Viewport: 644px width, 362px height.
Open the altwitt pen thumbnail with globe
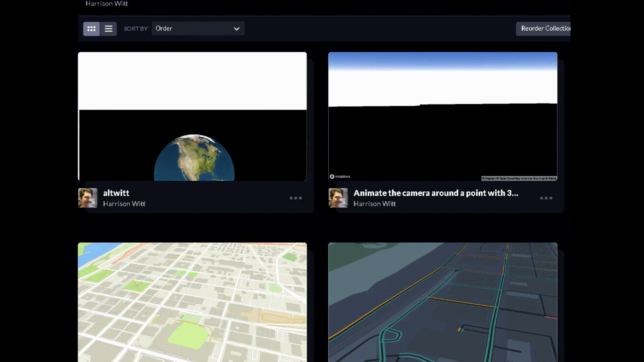tap(192, 116)
